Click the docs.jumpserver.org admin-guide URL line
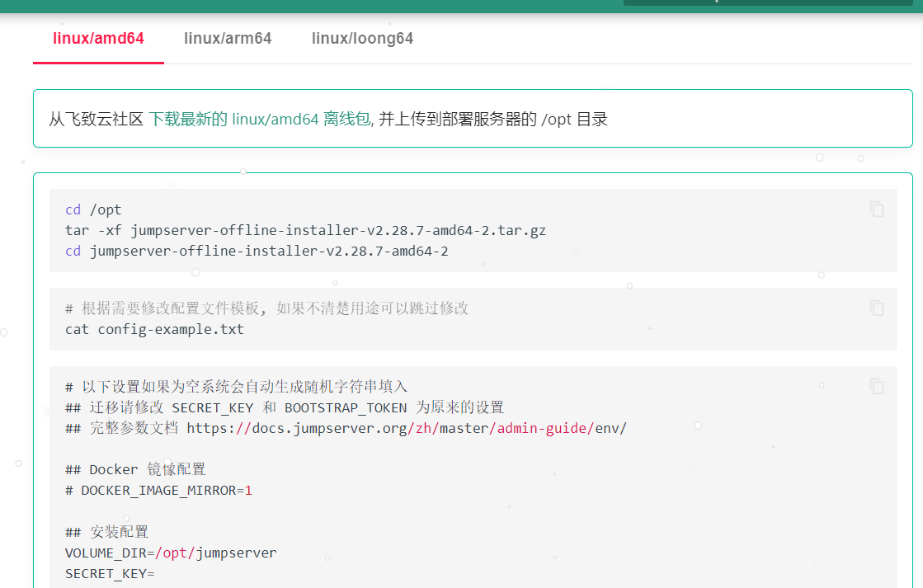The width and height of the screenshot is (923, 588). (346, 428)
